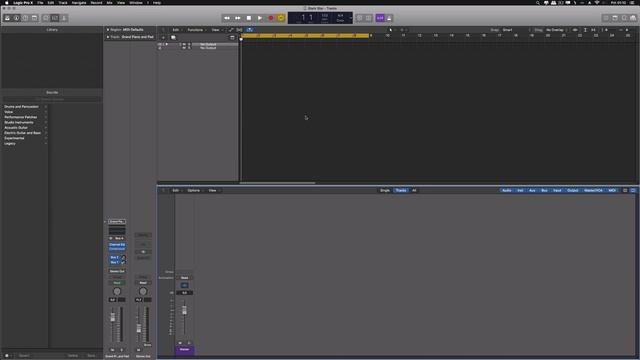
Task: Toggle the Flex button in the Tracks menu bar
Action: [239, 30]
